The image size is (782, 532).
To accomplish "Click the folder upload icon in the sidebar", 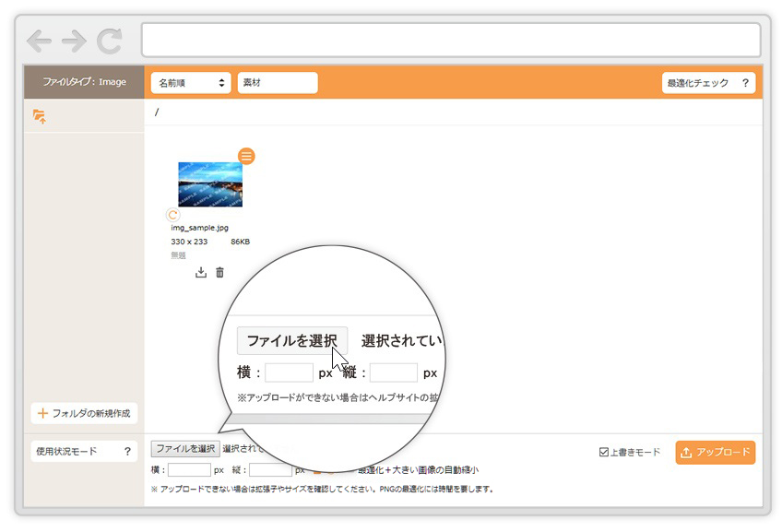I will pyautogui.click(x=39, y=116).
